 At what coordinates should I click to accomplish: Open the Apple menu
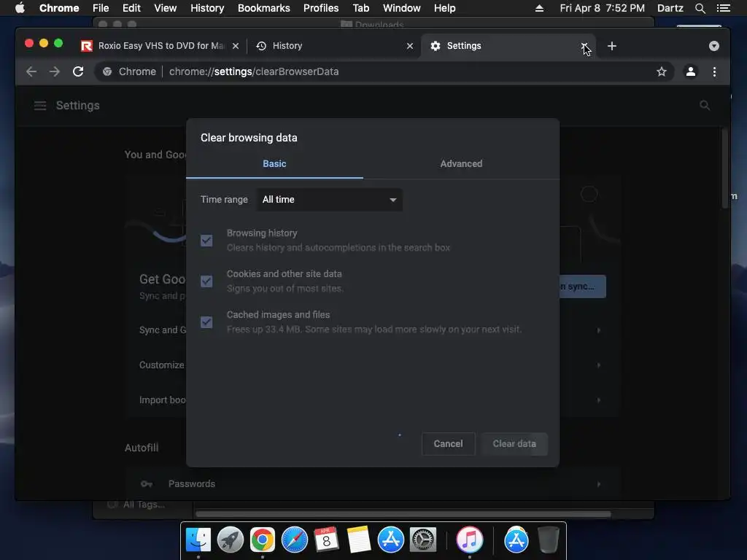[20, 8]
